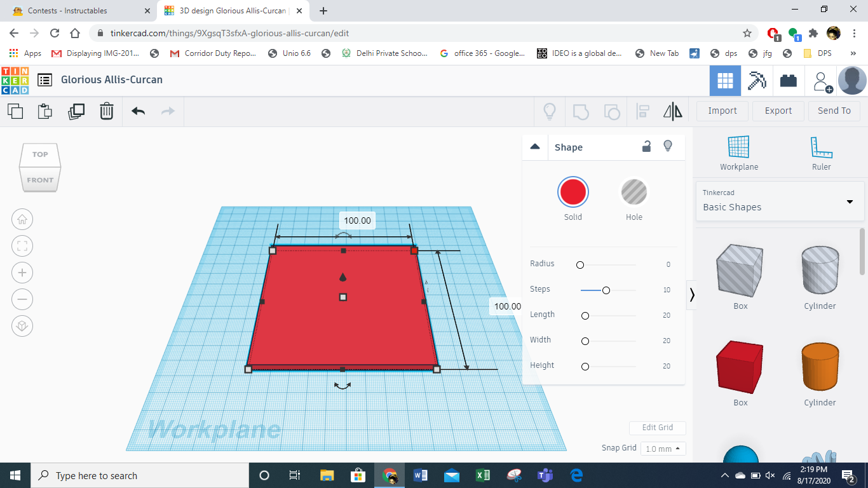Select the striped hole Box shape

pos(740,270)
